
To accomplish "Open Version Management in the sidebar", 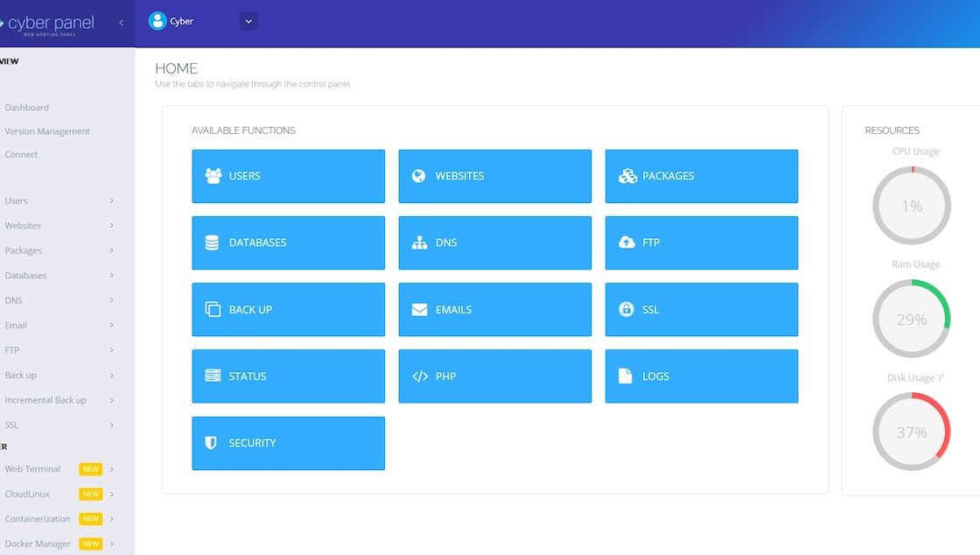I will tap(47, 131).
